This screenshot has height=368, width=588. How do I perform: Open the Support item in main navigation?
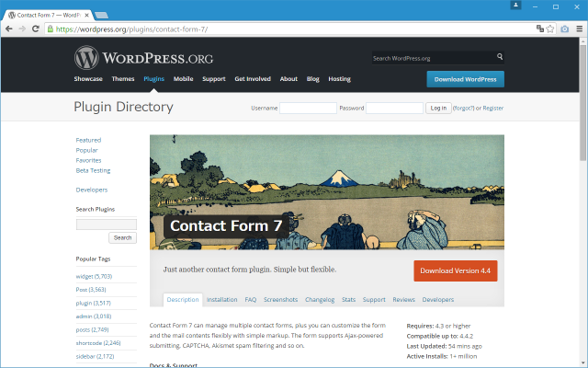click(214, 79)
